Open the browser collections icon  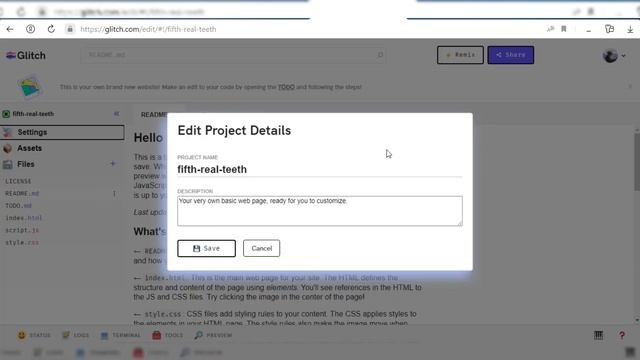click(609, 29)
